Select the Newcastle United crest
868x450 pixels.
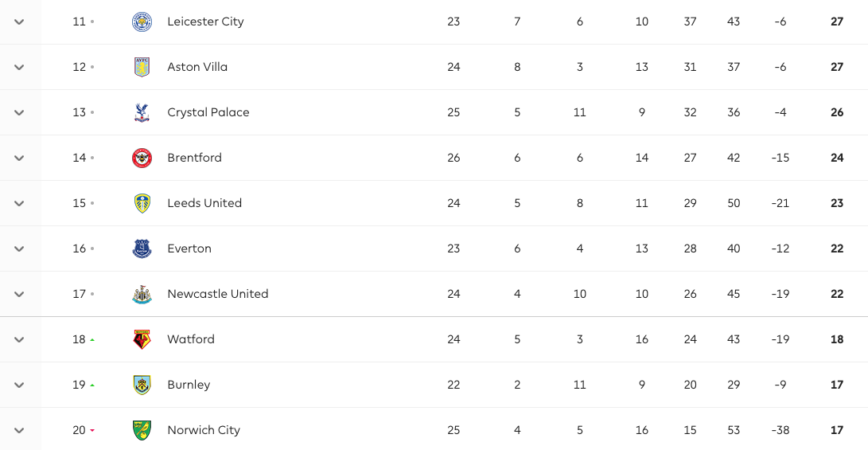pyautogui.click(x=142, y=294)
